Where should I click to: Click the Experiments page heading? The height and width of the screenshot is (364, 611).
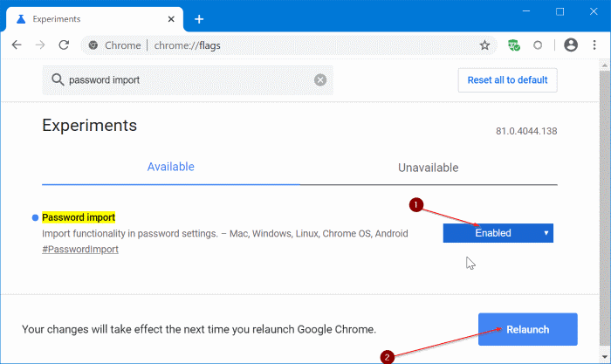[x=90, y=126]
